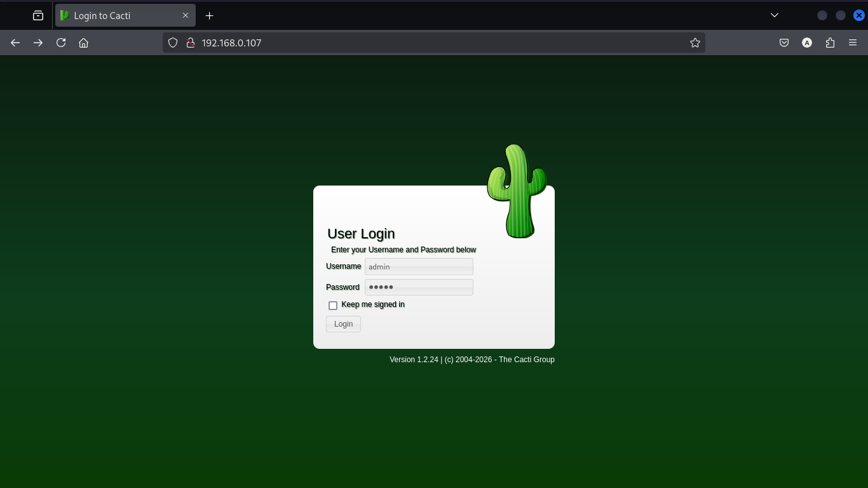This screenshot has height=488, width=868.
Task: Click the Version 1.2.24 footer text
Action: pyautogui.click(x=472, y=360)
